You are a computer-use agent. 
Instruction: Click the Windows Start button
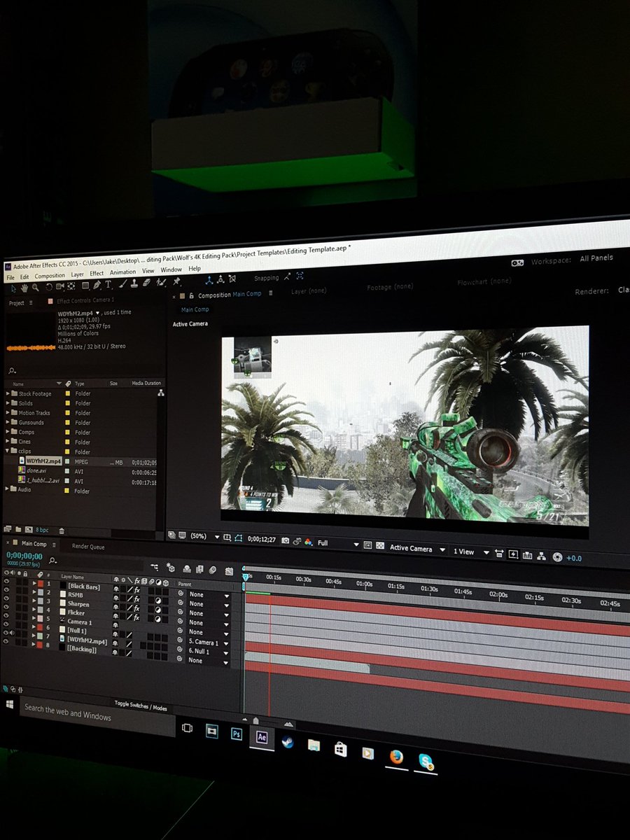click(x=10, y=704)
